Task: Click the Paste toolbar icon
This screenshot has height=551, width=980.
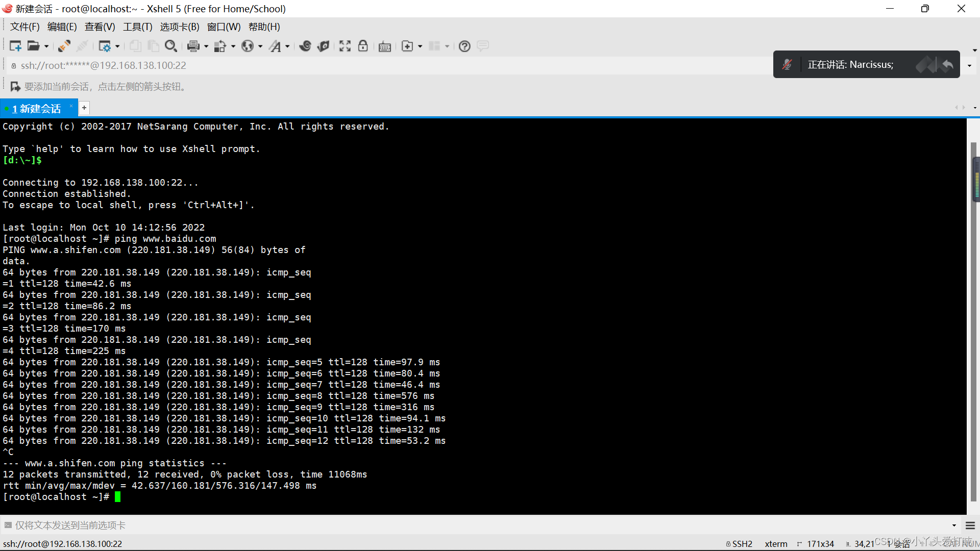Action: pos(153,46)
